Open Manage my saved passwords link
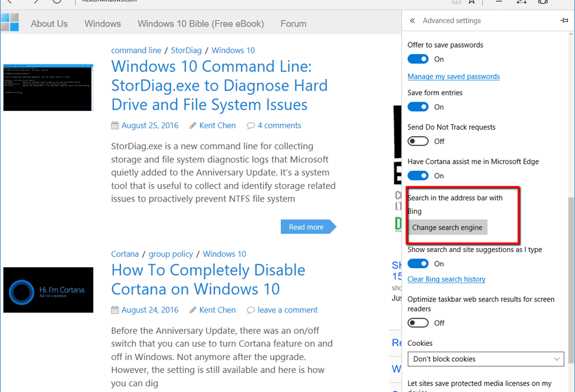 pos(453,77)
